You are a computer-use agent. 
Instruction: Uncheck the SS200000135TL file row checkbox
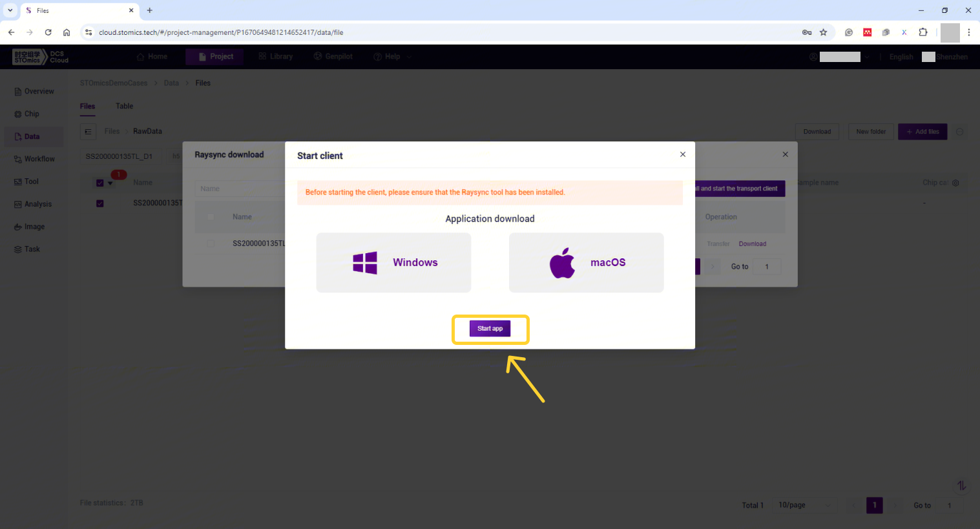coord(100,203)
